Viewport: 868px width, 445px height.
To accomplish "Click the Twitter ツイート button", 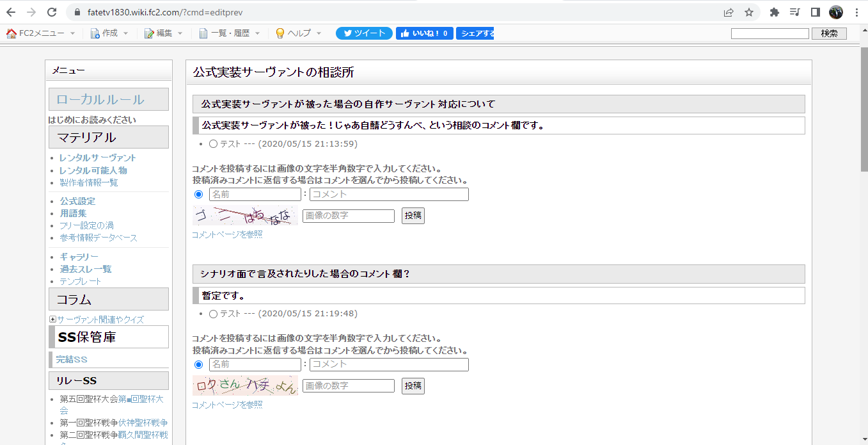I will 364,33.
